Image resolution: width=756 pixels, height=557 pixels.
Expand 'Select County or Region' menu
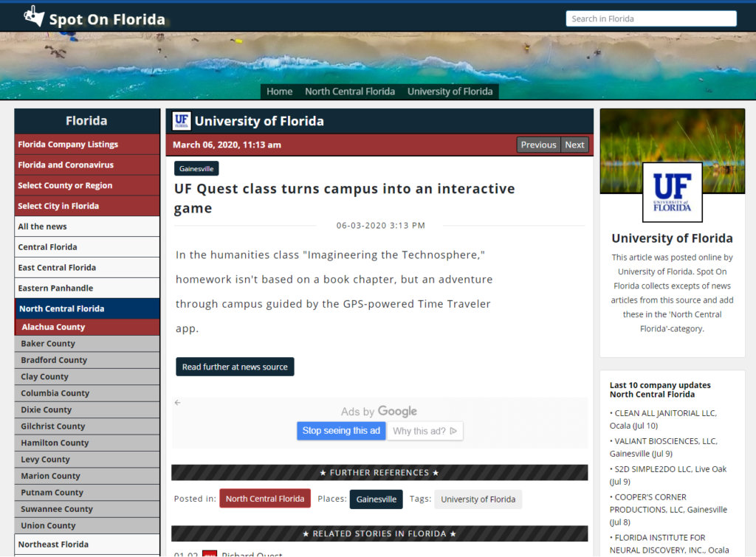[87, 186]
